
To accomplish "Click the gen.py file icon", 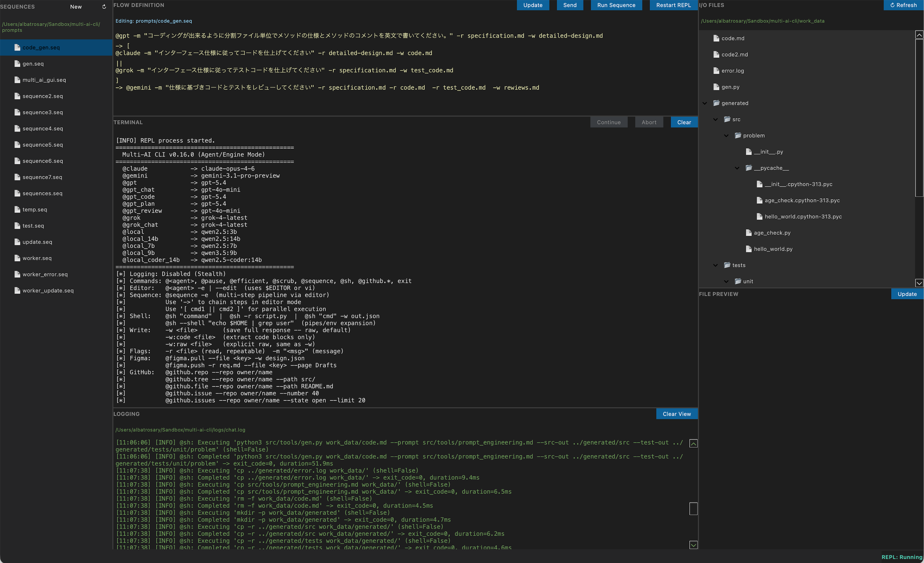I will 716,87.
